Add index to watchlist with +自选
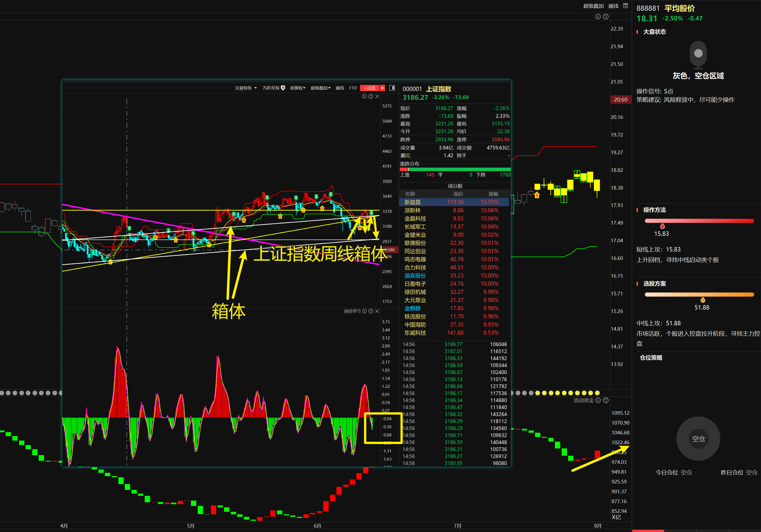 [x=370, y=88]
